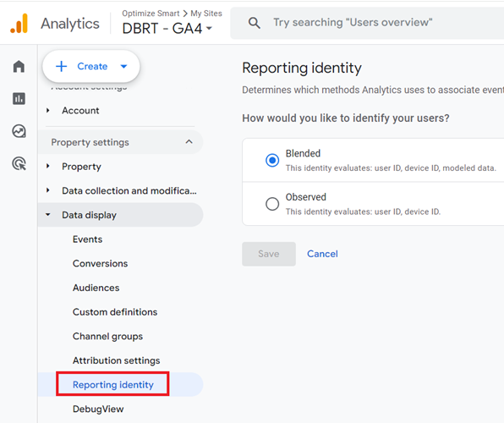Focus the 'Try searching Users overview' search field
The height and width of the screenshot is (423, 504).
click(x=367, y=23)
